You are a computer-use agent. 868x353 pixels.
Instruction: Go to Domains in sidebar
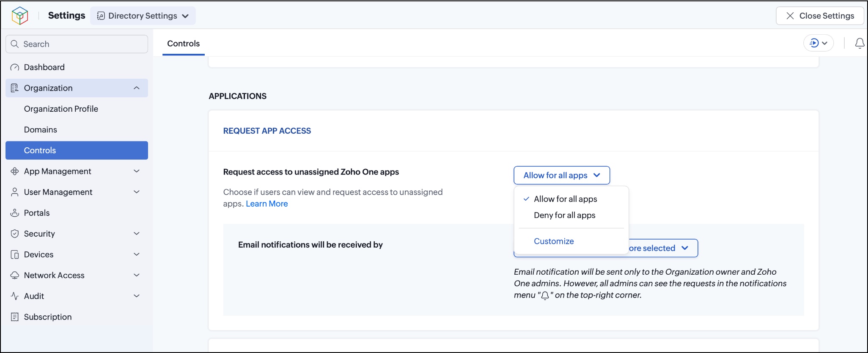pyautogui.click(x=41, y=130)
